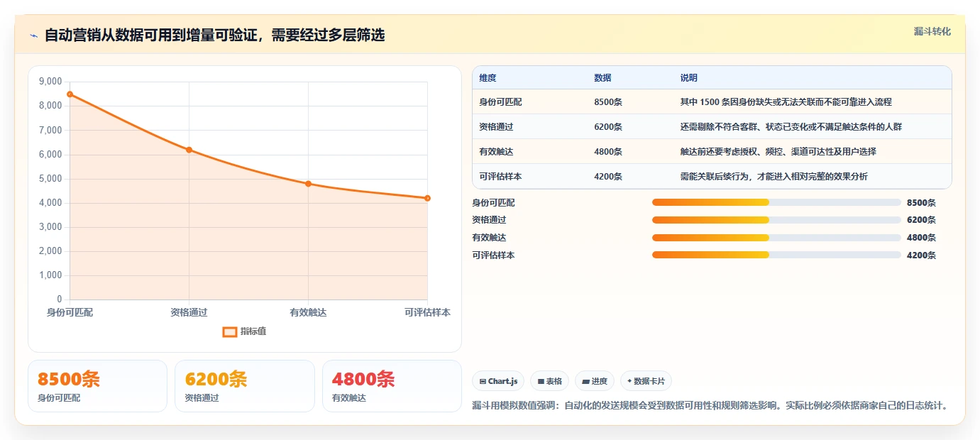
Task: Click the 4200条 table cell
Action: point(608,177)
